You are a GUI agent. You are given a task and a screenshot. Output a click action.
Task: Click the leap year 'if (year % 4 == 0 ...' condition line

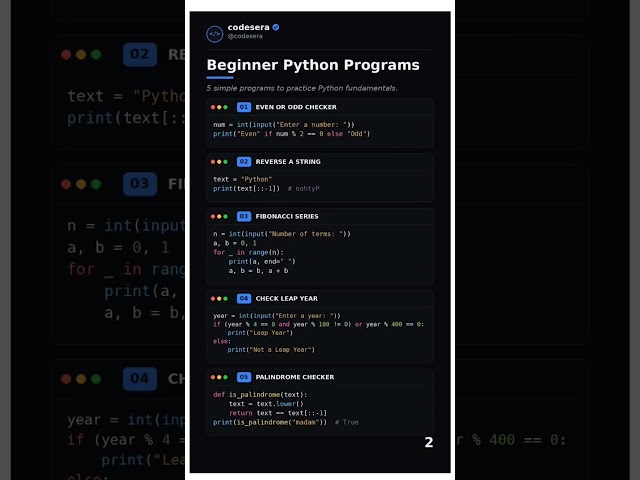318,324
